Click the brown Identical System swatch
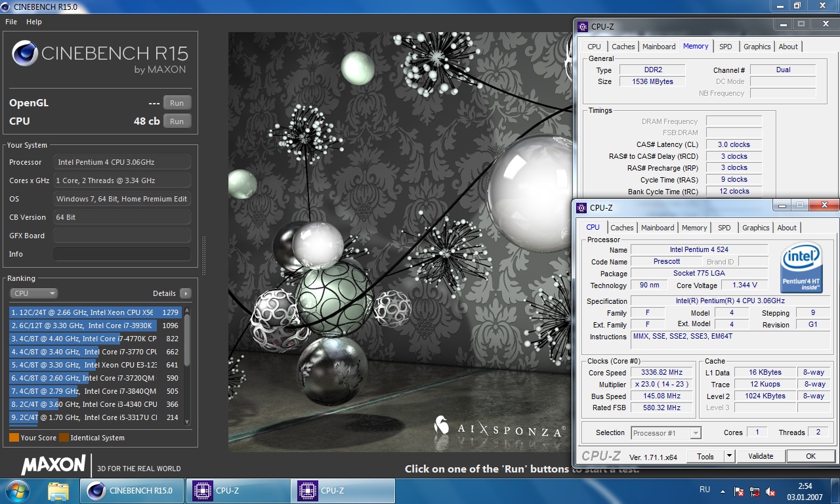 pyautogui.click(x=64, y=438)
